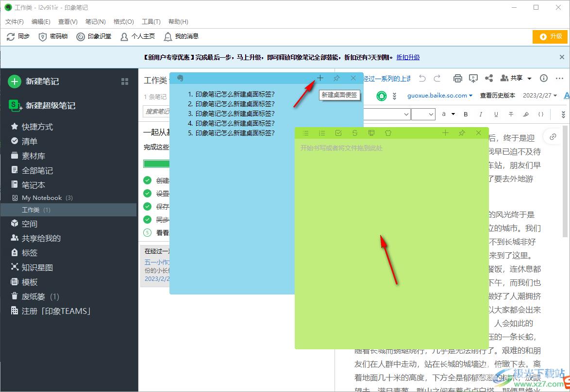Change green sticky note skin color
Viewport: 570px width, 392px height.
pos(388,133)
